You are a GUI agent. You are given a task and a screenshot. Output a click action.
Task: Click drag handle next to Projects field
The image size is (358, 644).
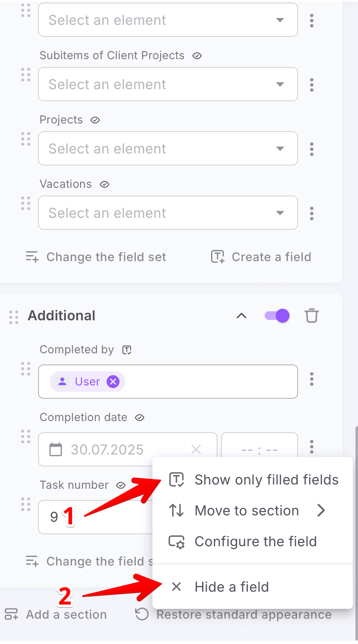pyautogui.click(x=26, y=139)
